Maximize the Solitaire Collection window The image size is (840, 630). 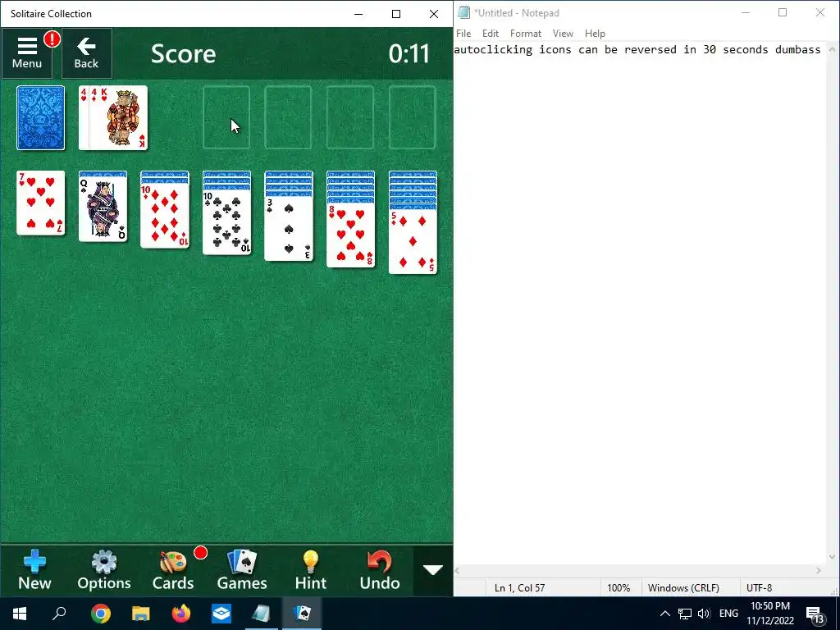pos(396,14)
